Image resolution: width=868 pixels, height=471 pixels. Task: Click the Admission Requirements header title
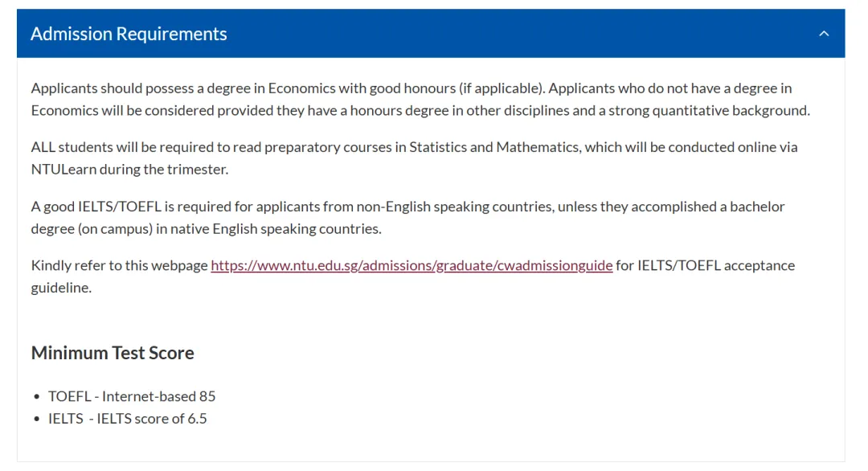point(129,34)
